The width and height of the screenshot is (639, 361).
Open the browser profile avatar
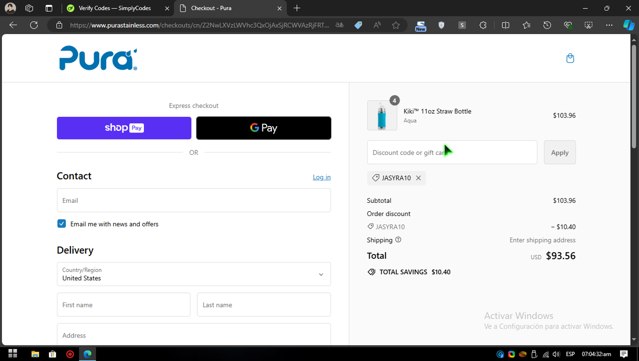pyautogui.click(x=10, y=8)
